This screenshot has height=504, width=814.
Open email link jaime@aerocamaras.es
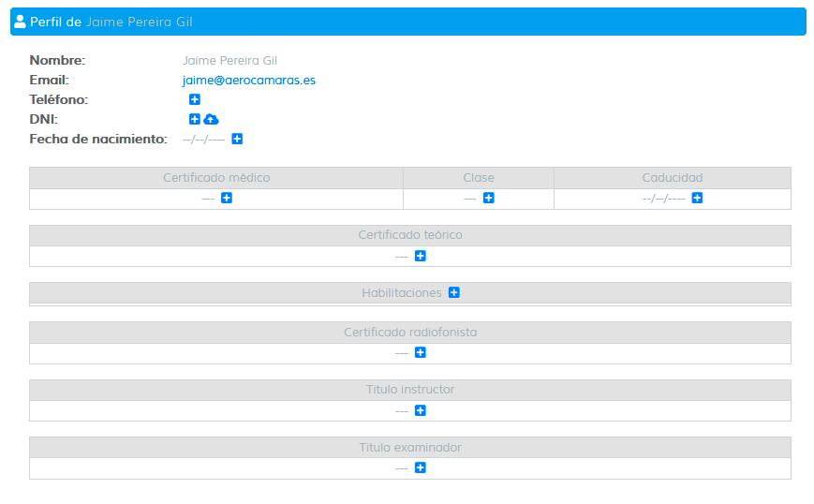[x=249, y=81]
